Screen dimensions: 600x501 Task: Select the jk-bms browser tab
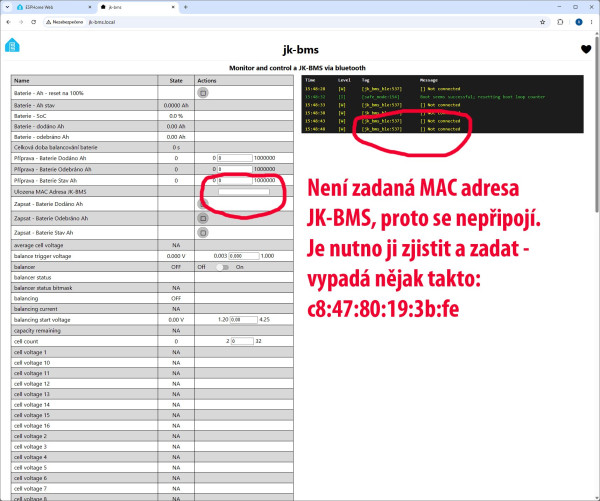point(138,7)
